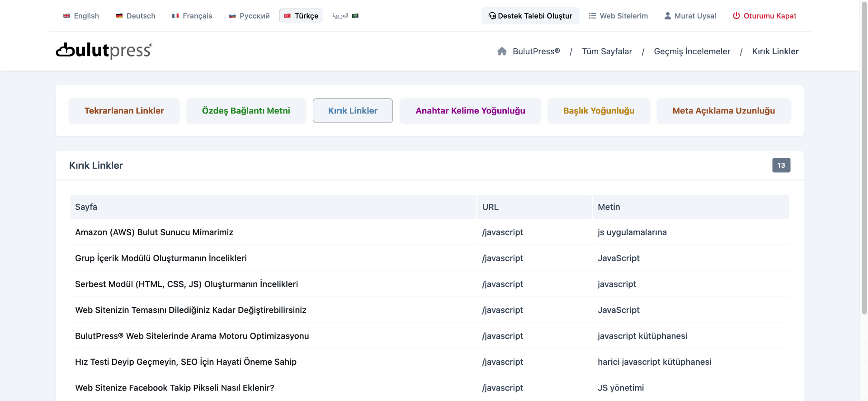Select the English language flag

(x=66, y=16)
